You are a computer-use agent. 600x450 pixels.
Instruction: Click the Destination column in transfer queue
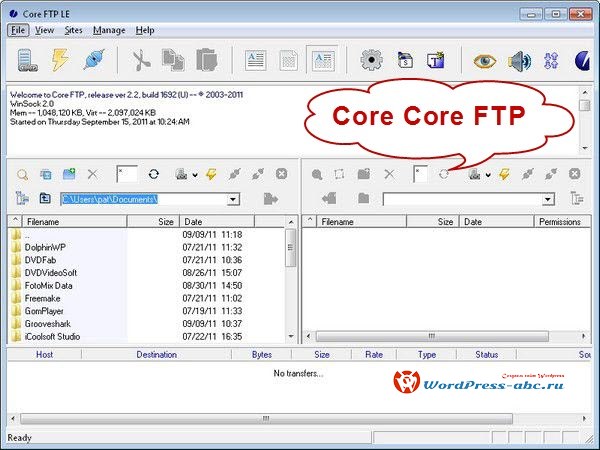click(x=157, y=355)
